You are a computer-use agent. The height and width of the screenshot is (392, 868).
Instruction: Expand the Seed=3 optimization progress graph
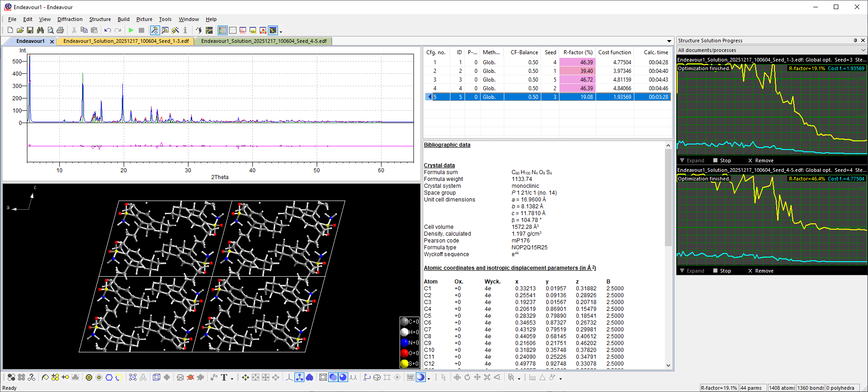coord(692,160)
